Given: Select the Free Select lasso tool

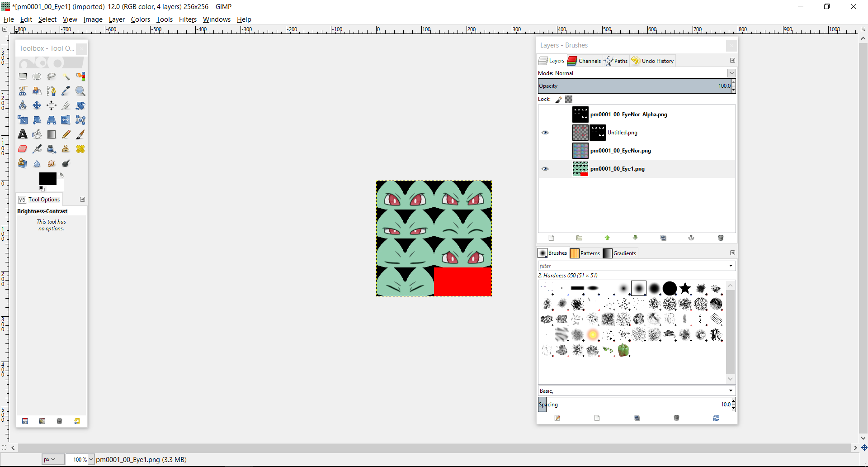Looking at the screenshot, I should (x=52, y=76).
